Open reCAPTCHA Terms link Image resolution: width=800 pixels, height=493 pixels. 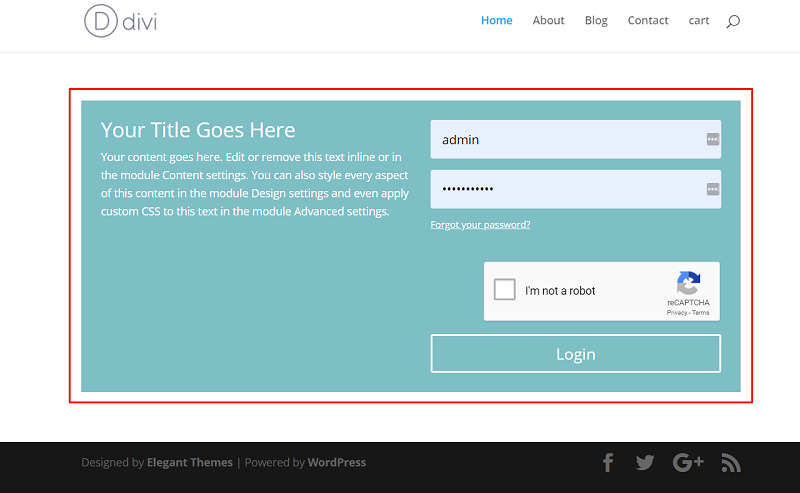click(x=701, y=313)
